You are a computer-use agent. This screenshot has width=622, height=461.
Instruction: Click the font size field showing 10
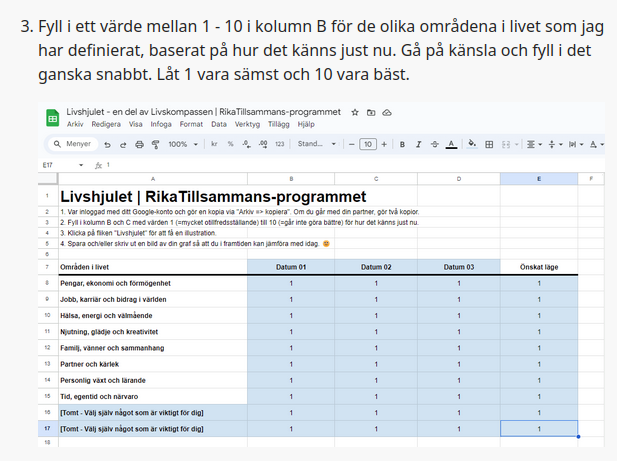(x=368, y=144)
